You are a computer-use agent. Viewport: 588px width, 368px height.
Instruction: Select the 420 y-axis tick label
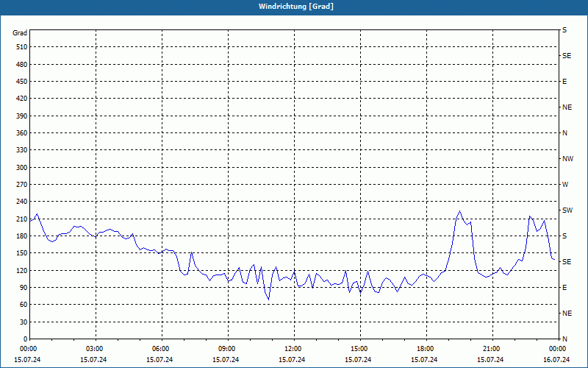22,99
